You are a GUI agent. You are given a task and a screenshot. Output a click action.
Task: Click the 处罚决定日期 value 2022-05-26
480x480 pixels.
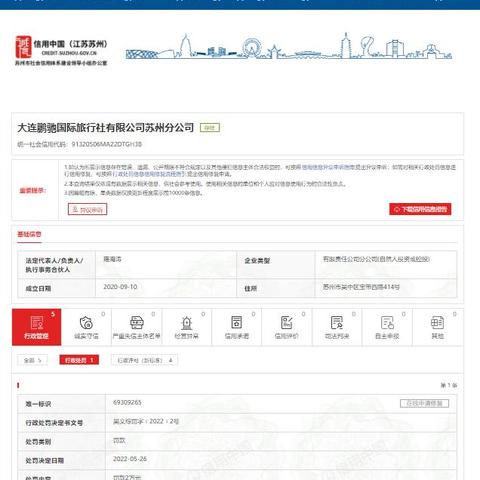[130, 459]
